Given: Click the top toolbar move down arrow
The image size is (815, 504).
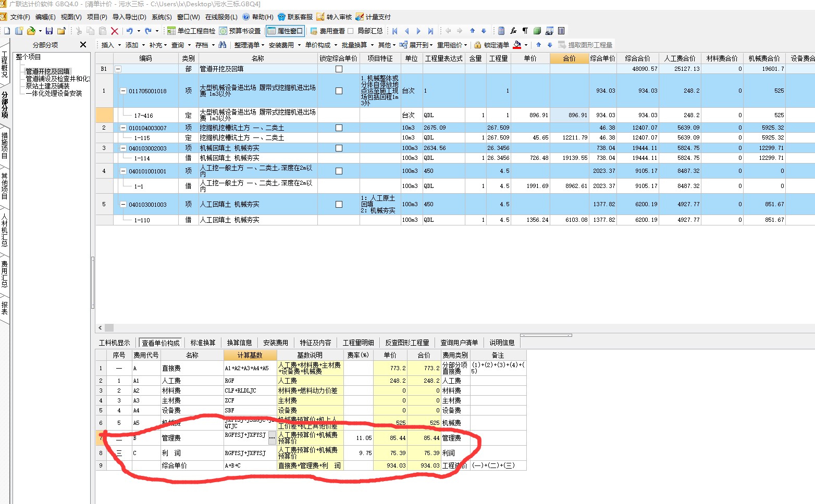Looking at the screenshot, I should tap(484, 31).
